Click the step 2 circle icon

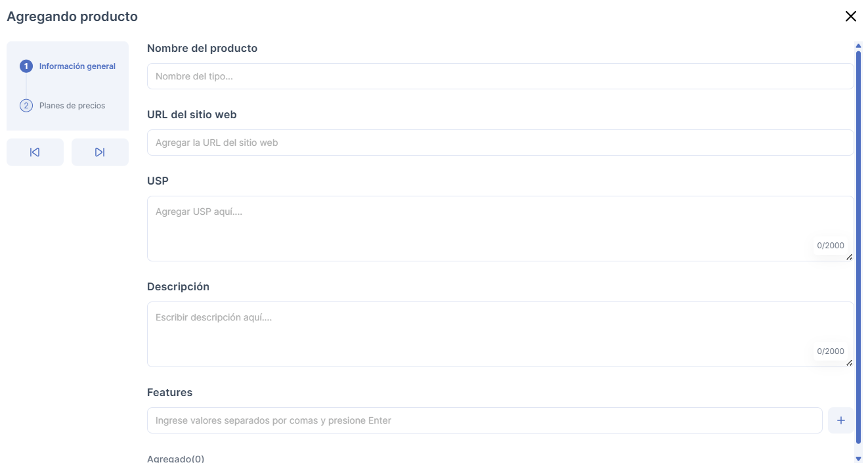coord(26,106)
